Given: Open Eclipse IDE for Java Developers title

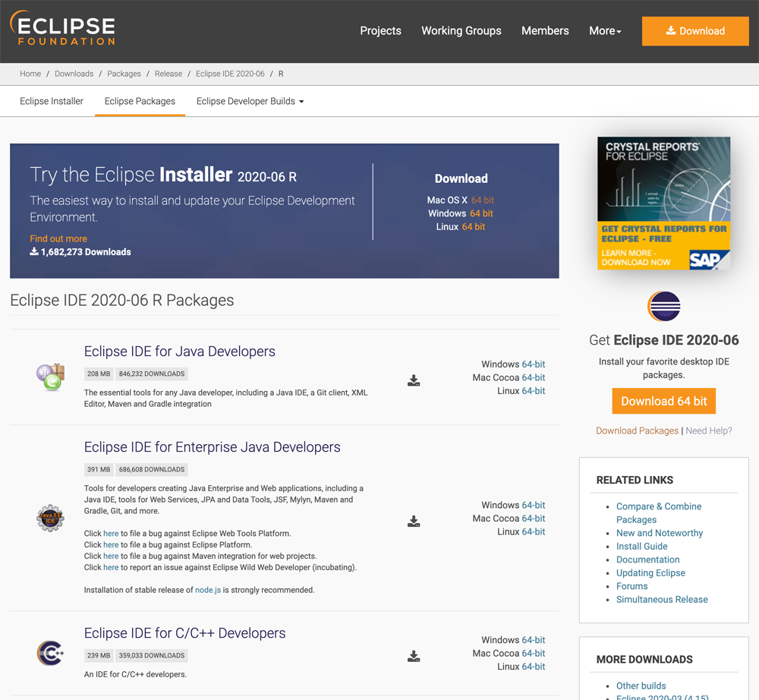Looking at the screenshot, I should point(180,351).
